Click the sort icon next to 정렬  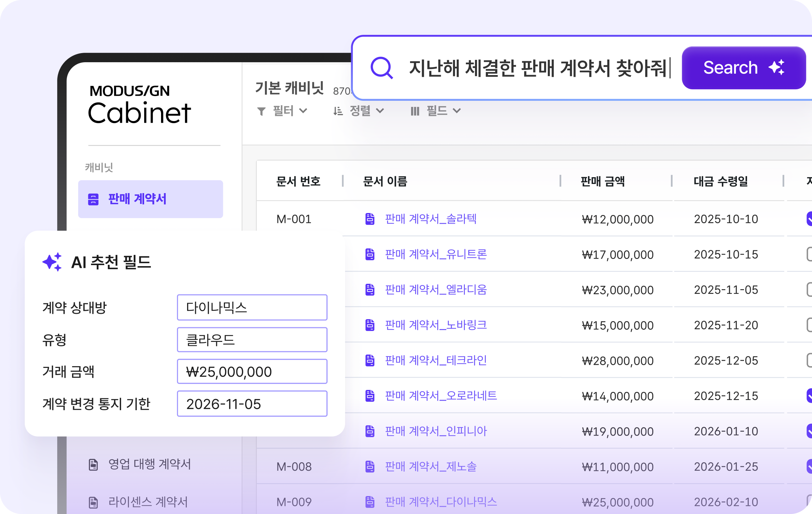point(337,111)
